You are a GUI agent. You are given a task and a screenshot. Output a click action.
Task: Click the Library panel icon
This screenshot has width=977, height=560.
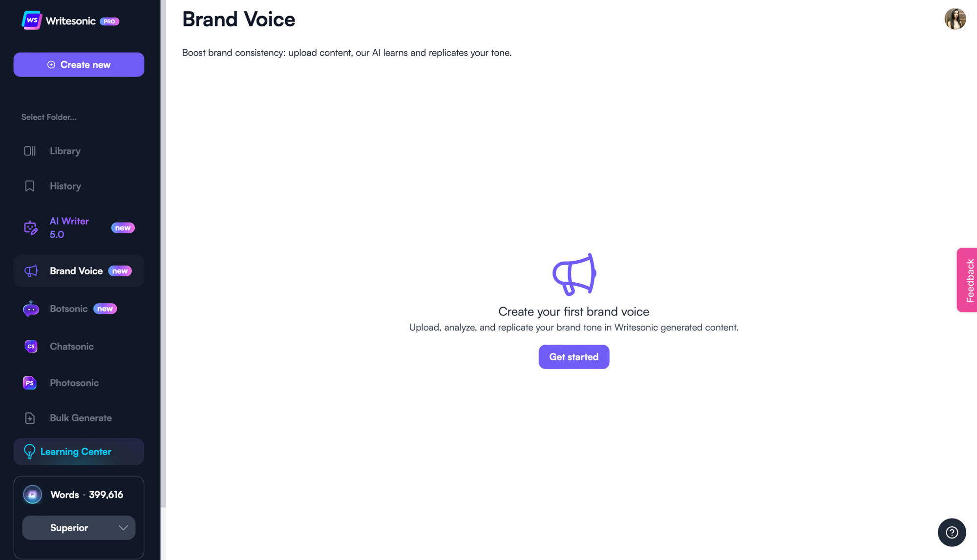tap(29, 149)
